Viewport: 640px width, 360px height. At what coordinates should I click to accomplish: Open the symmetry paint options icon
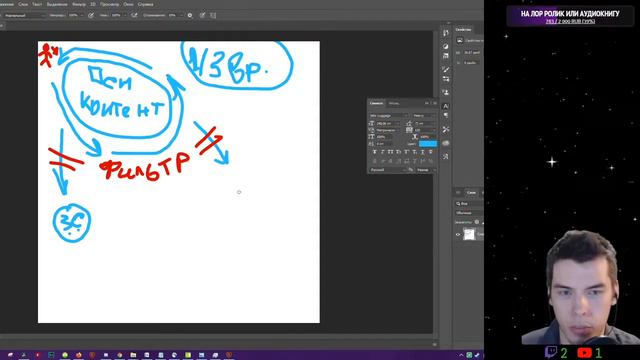coord(213,15)
